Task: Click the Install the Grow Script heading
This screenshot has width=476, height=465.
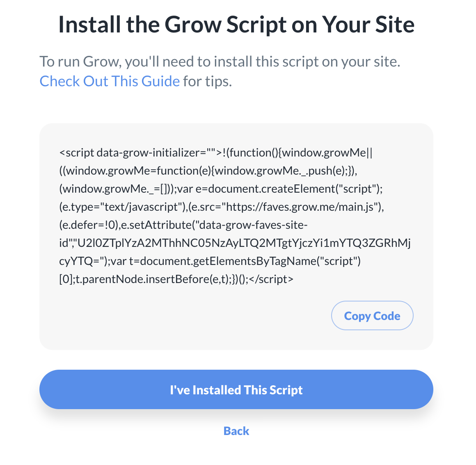Action: [x=236, y=25]
